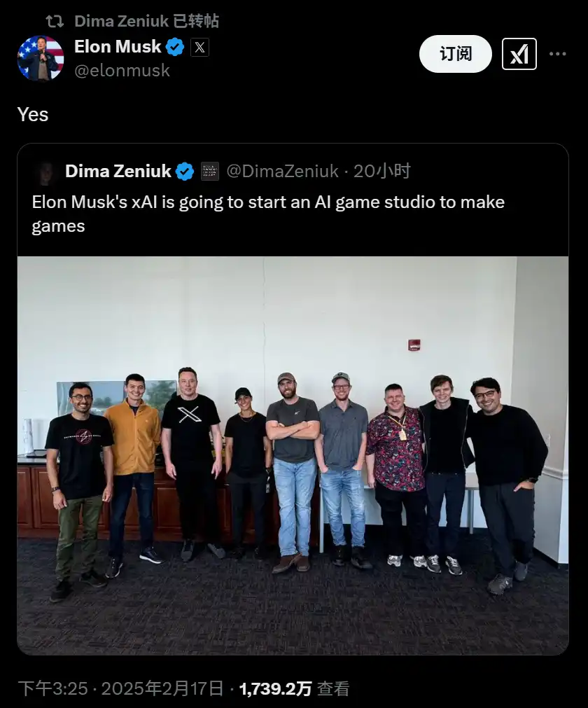Click the X affiliate badge beside Elon Musk

[199, 48]
